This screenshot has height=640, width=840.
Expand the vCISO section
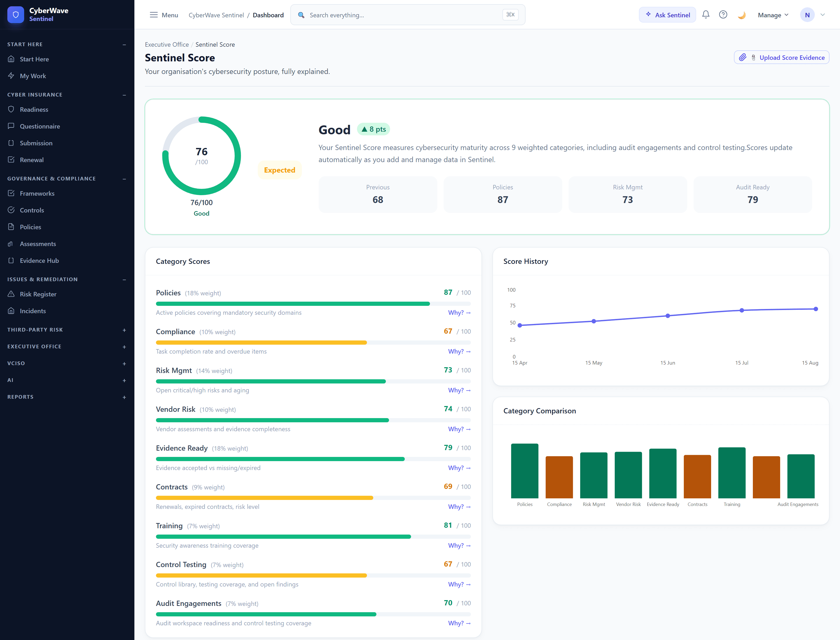point(124,364)
